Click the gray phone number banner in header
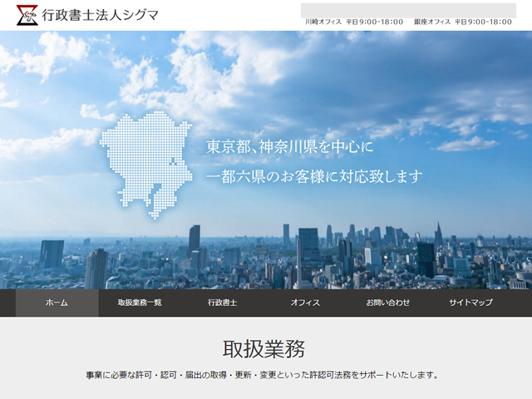The height and width of the screenshot is (399, 532). pyautogui.click(x=408, y=11)
